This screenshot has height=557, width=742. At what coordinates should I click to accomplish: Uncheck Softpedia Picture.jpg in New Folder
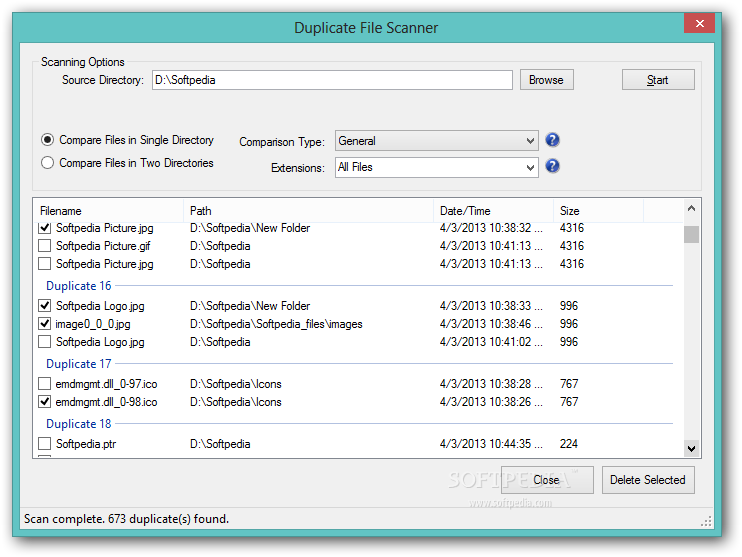44,228
